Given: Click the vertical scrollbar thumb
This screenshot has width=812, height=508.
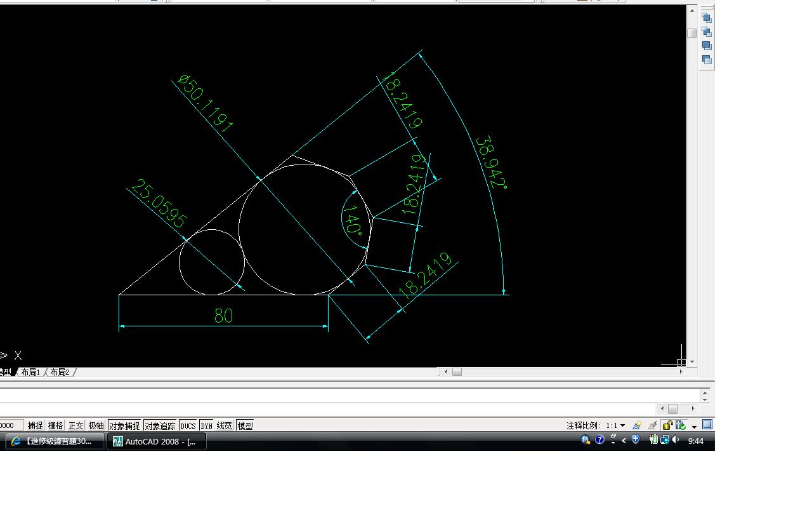Looking at the screenshot, I should 692,33.
